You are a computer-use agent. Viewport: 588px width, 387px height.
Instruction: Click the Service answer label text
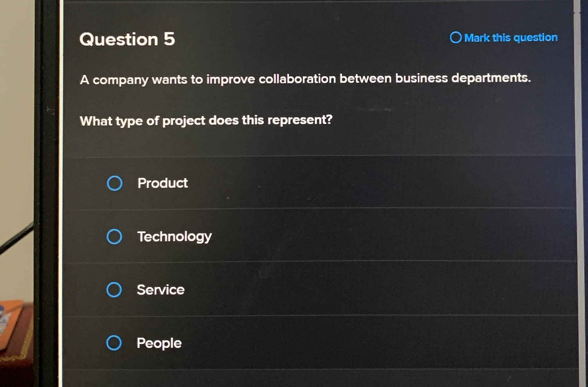point(161,290)
